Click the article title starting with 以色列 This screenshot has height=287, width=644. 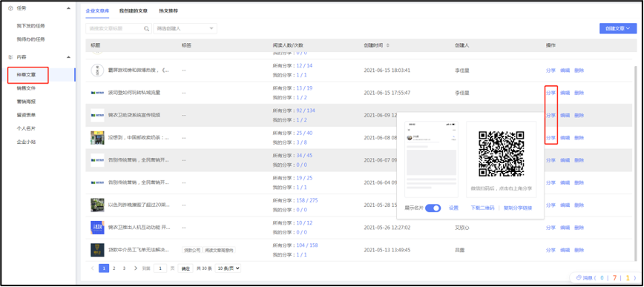coord(139,205)
